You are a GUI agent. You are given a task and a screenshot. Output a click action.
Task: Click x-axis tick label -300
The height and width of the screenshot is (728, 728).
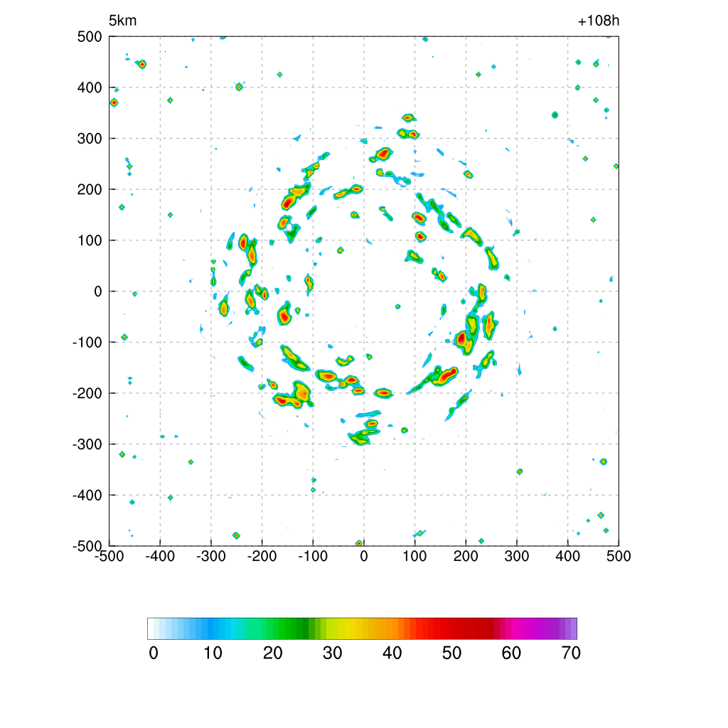(x=210, y=556)
